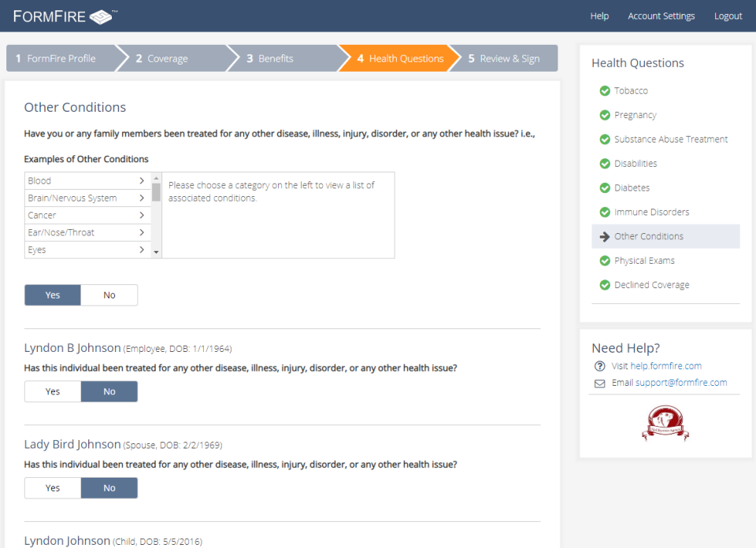Click the arrow icon beside Other Conditions
Screen dimensions: 756x548
[x=605, y=237]
